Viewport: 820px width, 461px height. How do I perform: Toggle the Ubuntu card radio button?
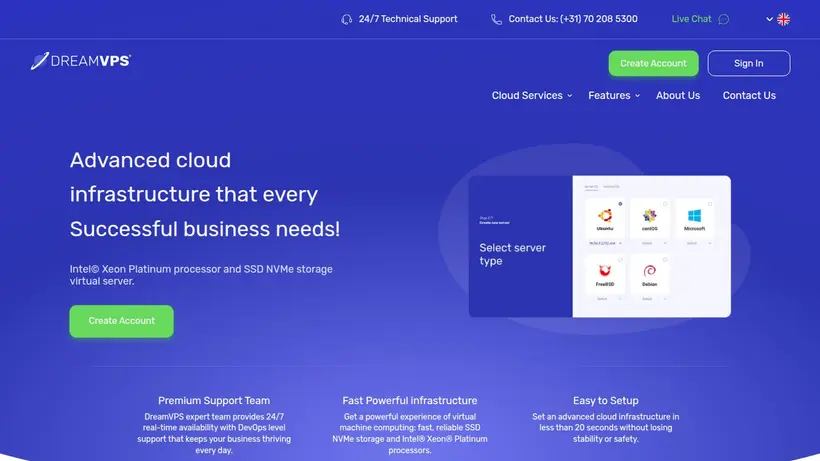point(620,204)
